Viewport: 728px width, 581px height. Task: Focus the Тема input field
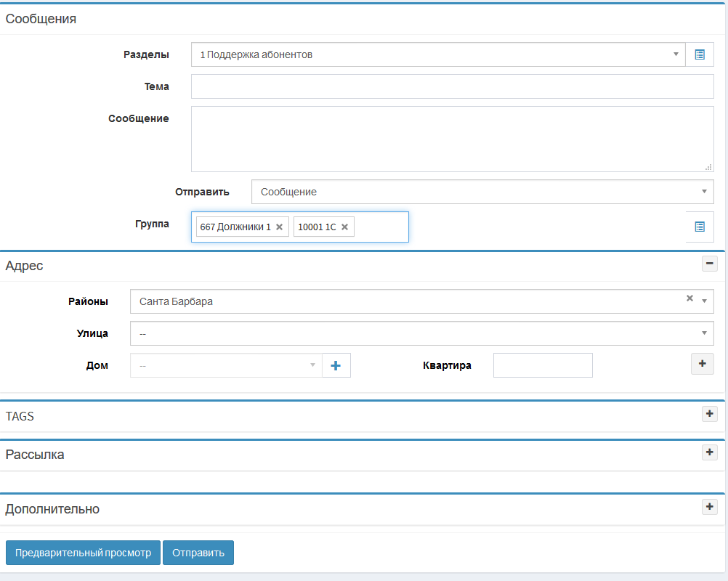452,86
